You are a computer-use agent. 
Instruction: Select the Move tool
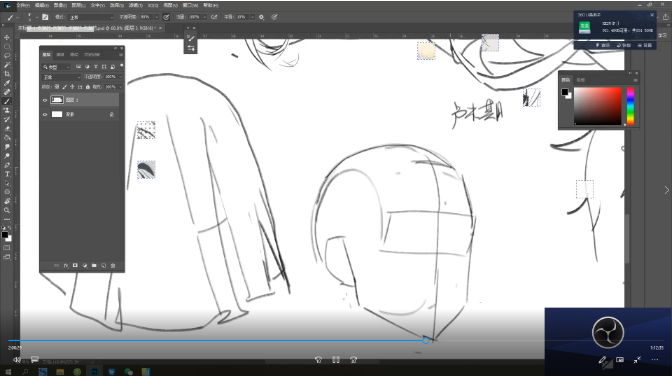pyautogui.click(x=7, y=37)
